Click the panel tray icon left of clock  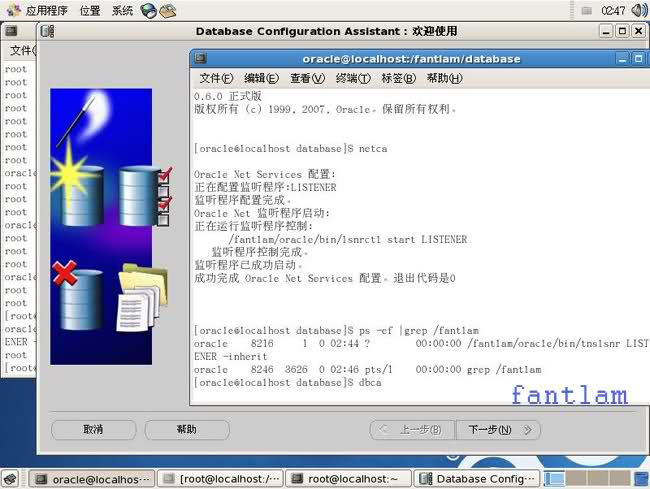(x=586, y=11)
